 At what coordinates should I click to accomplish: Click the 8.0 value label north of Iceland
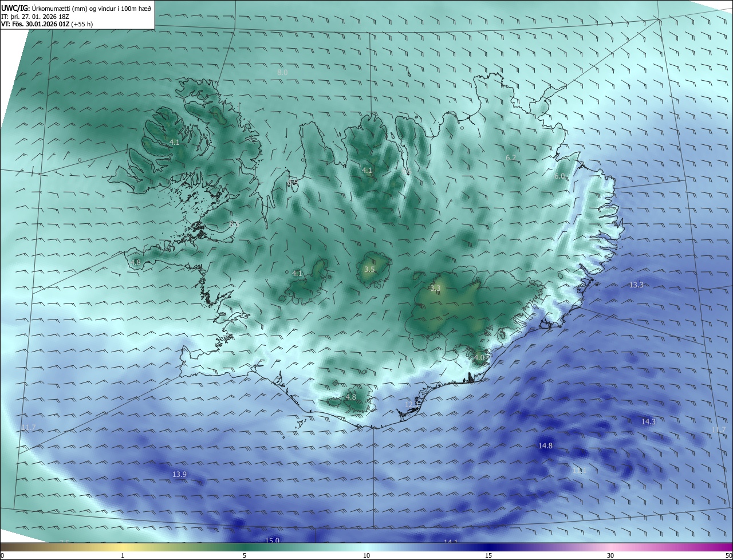pyautogui.click(x=282, y=73)
